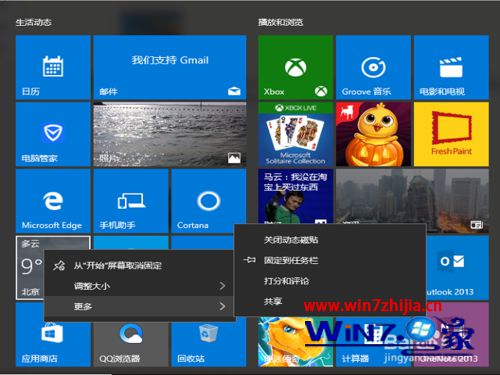Open the pumpkin chick game tile
This screenshot has height=375, width=500.
[x=373, y=134]
